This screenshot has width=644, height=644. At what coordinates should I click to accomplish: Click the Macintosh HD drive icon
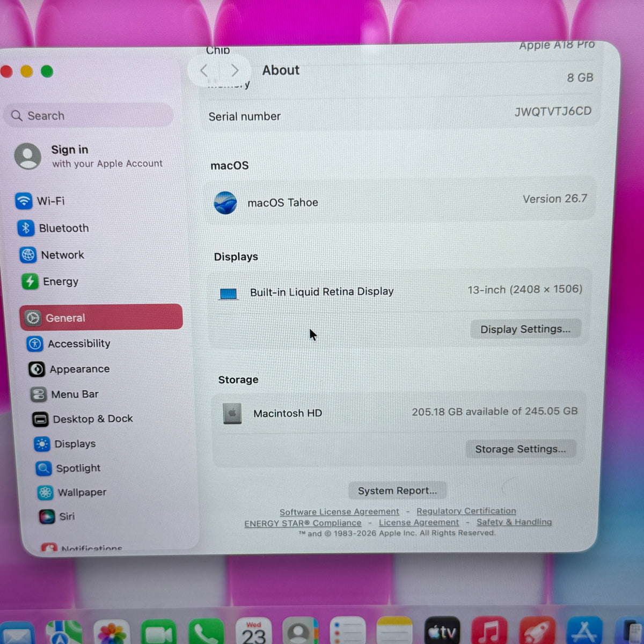[x=232, y=413]
